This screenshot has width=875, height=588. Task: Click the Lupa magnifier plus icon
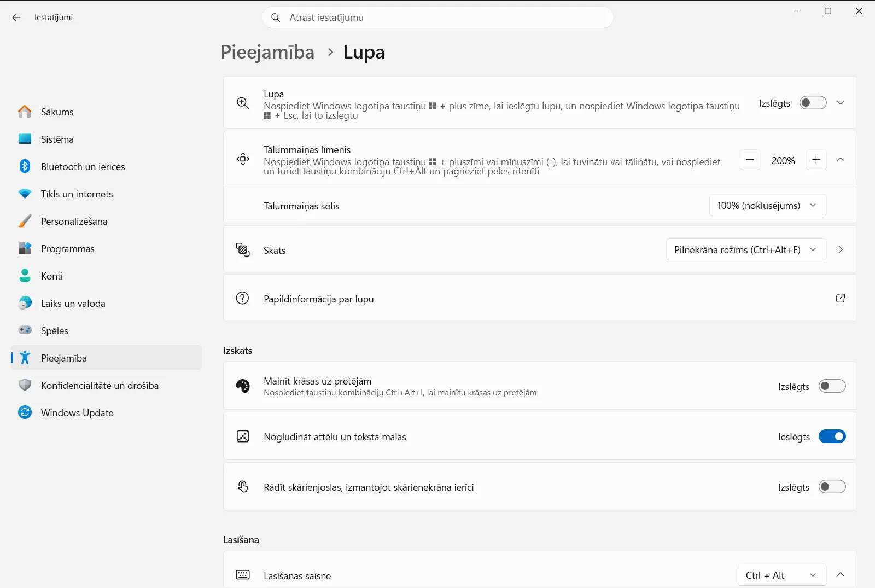pyautogui.click(x=243, y=103)
